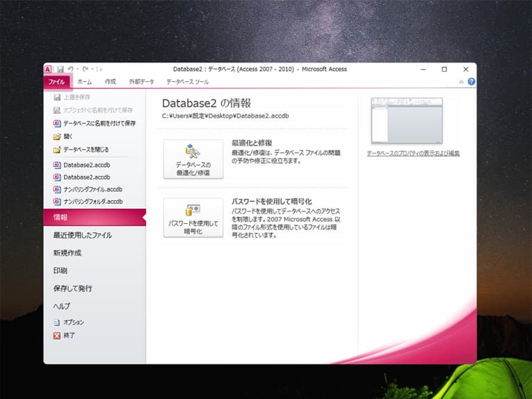Switch to the 外部データ ribbon tab
Screen dimensions: 532x399
[141, 82]
